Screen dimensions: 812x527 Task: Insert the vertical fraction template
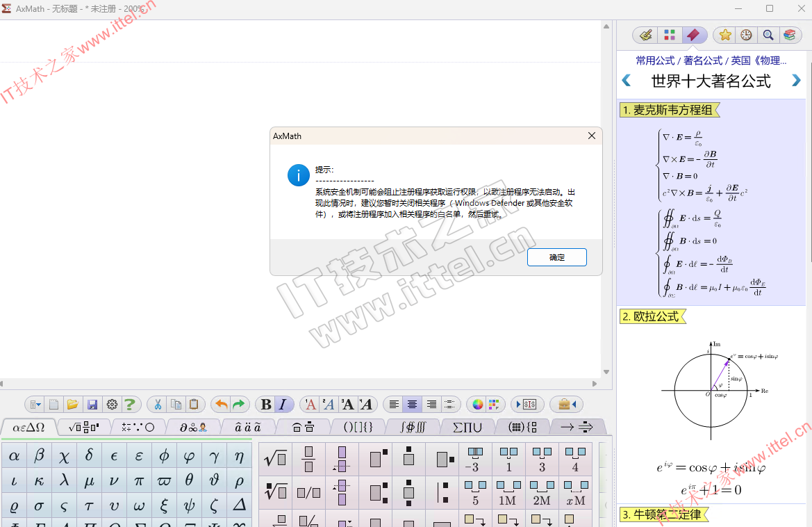308,459
